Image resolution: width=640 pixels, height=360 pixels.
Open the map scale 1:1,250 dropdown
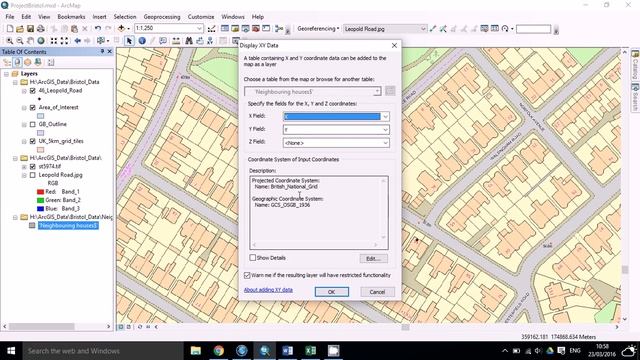pos(199,29)
